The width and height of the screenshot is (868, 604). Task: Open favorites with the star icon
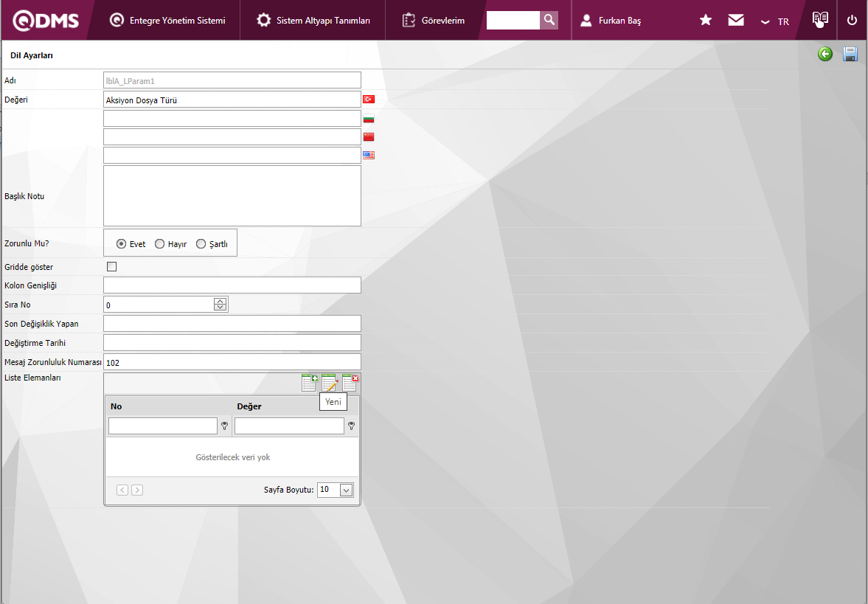[706, 21]
